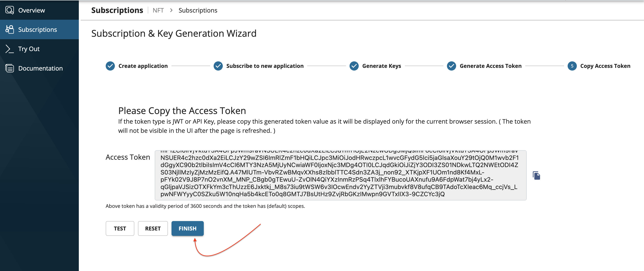644x271 pixels.
Task: Click the Subscriptions breadcrumb link
Action: (198, 10)
